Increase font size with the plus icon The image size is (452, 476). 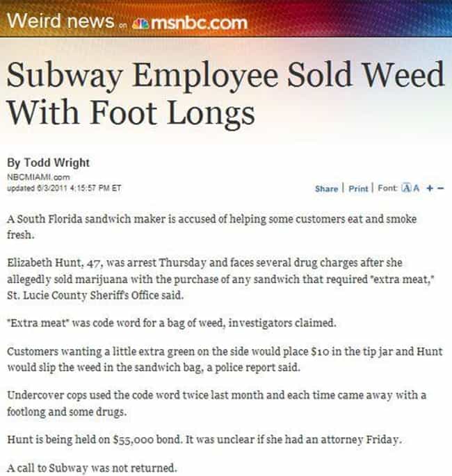click(x=430, y=188)
